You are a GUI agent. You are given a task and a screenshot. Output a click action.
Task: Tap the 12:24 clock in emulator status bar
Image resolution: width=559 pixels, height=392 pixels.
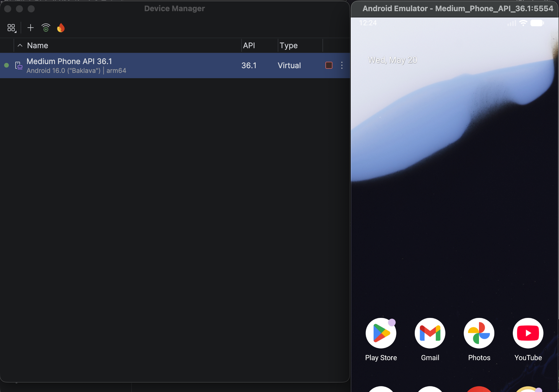tap(368, 23)
